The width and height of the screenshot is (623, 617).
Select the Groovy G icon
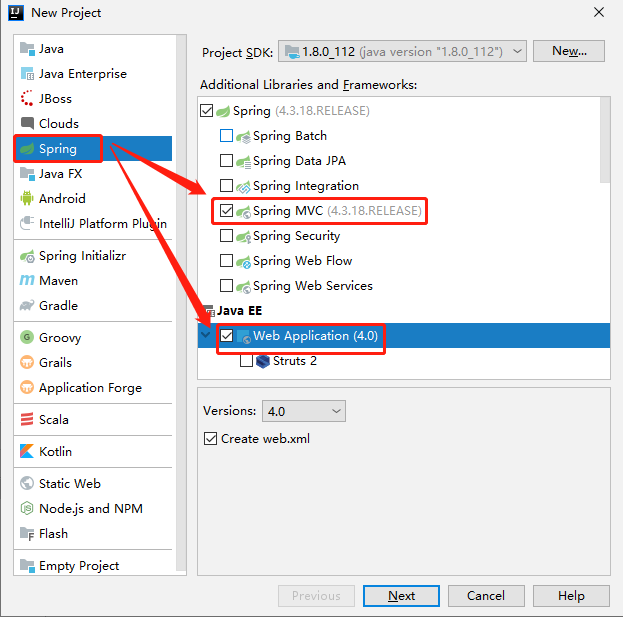[x=27, y=337]
